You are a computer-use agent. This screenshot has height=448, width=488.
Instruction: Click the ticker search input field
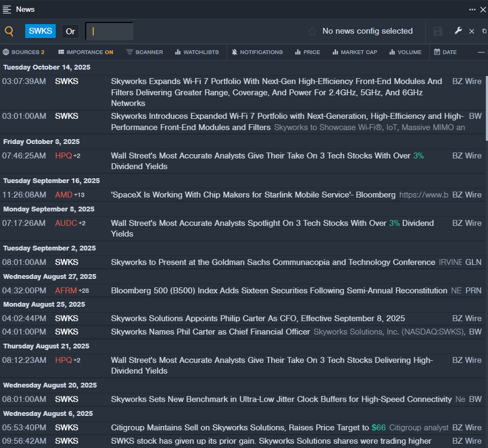click(x=110, y=32)
